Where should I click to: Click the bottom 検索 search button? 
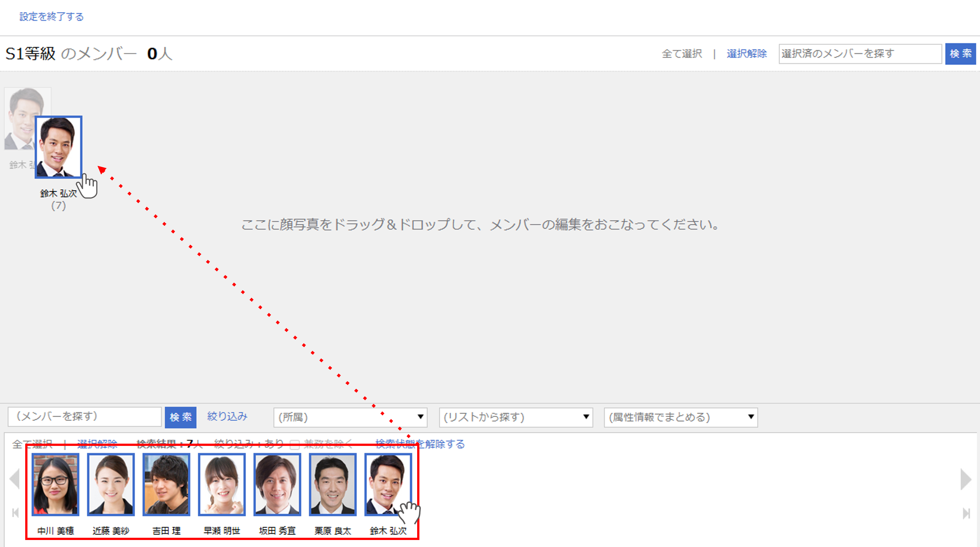coord(181,417)
